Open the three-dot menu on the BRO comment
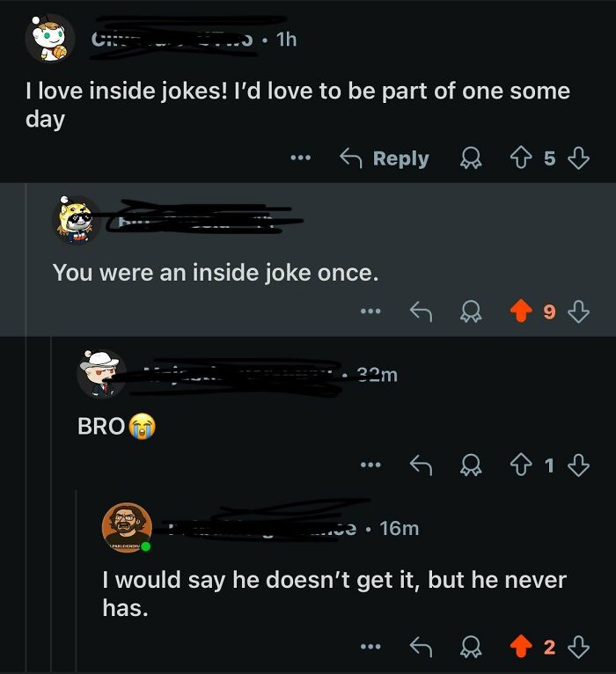 pos(370,465)
